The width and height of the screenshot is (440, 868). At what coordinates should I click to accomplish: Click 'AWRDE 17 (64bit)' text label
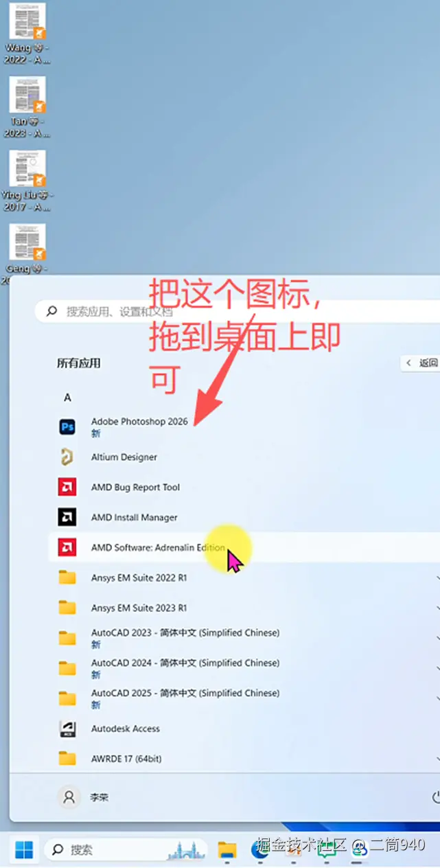[126, 759]
